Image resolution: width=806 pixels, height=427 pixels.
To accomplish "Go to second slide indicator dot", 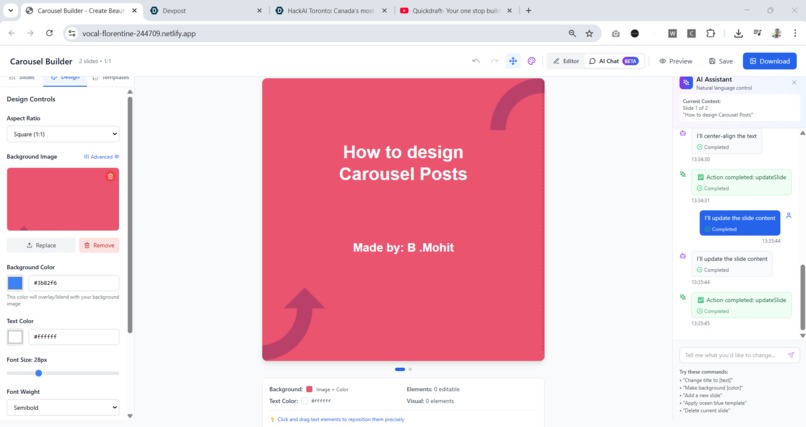I will pos(410,369).
